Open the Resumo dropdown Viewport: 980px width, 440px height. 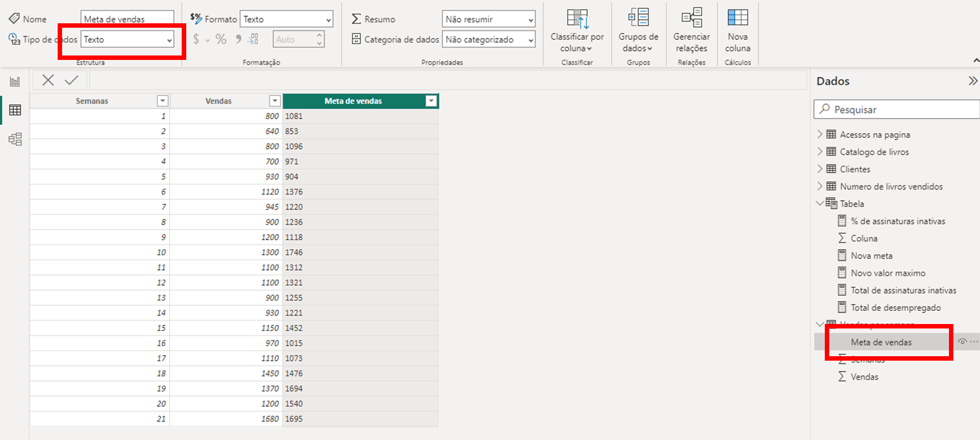(x=489, y=19)
